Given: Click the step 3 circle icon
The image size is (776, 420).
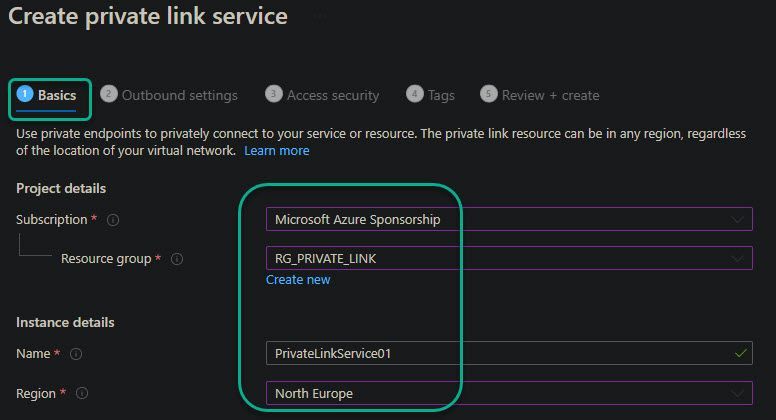Looking at the screenshot, I should pyautogui.click(x=273, y=94).
